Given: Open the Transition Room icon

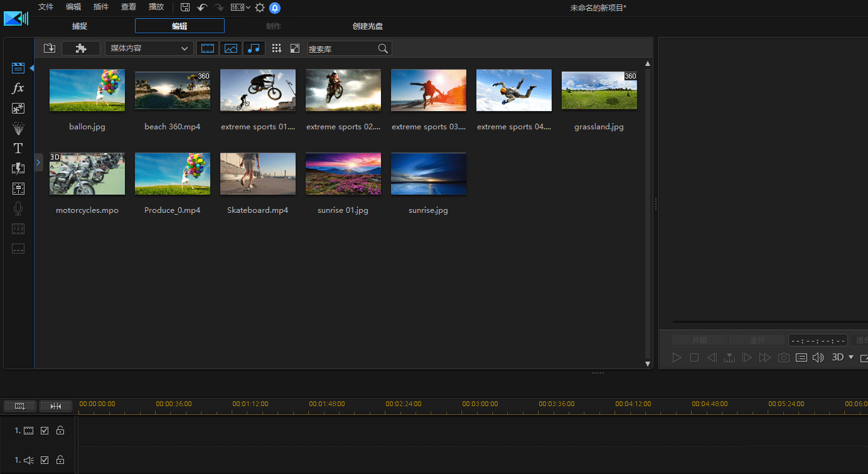Looking at the screenshot, I should (x=18, y=168).
